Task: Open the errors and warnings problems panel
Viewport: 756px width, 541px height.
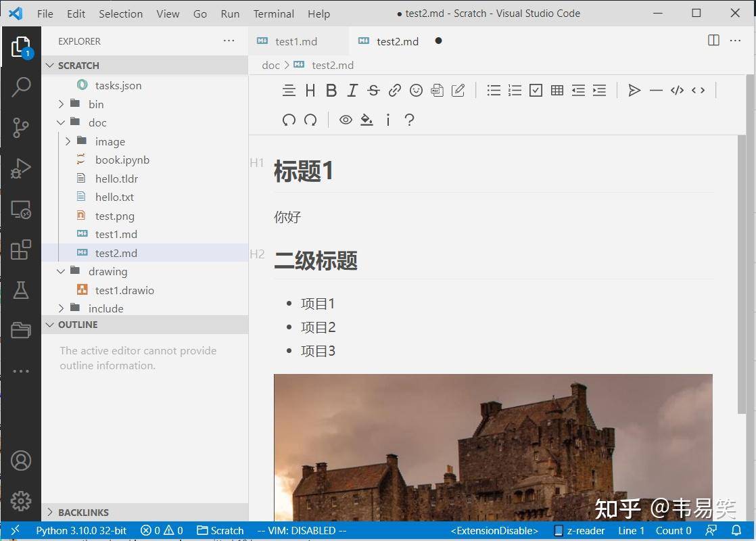Action: click(x=162, y=531)
